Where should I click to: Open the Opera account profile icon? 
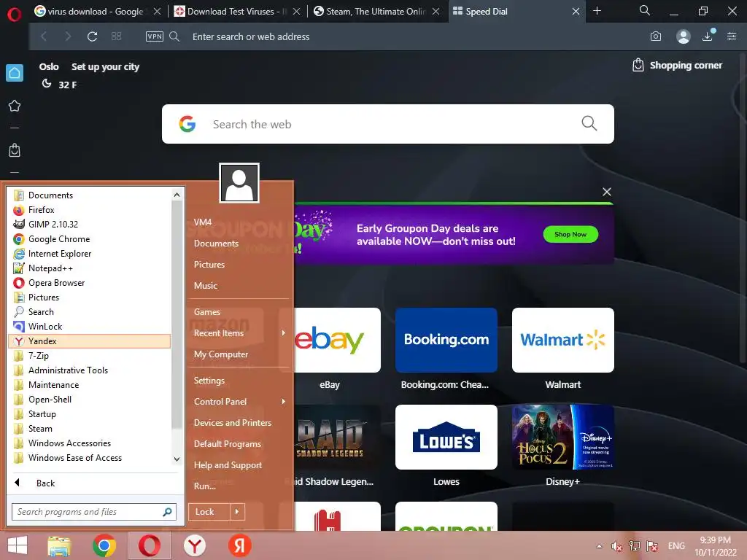(x=683, y=36)
